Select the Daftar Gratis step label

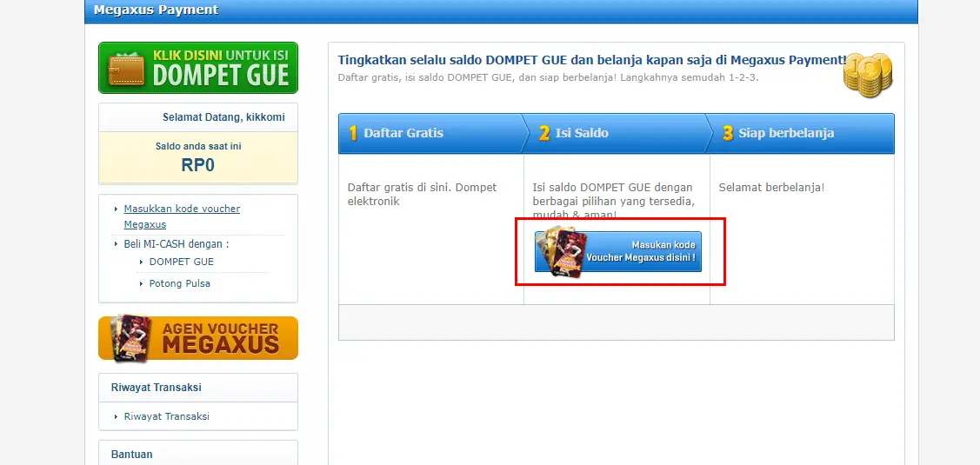tap(403, 133)
